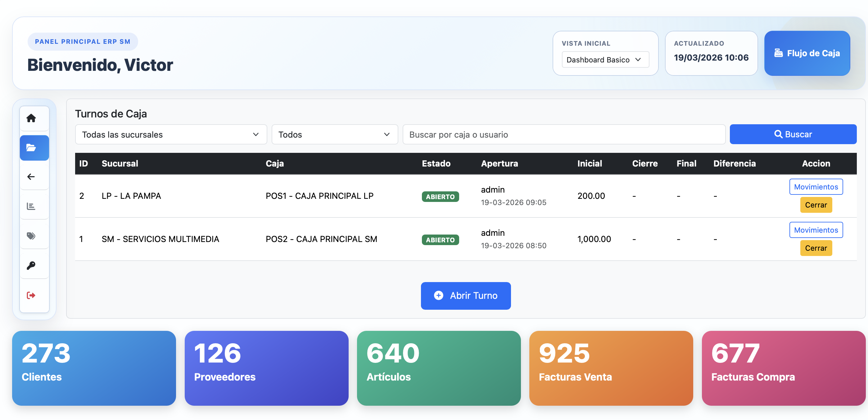The image size is (868, 420).
Task: View Movimientos for SERVICIOS MULTIMEDIA shift
Action: tap(816, 230)
